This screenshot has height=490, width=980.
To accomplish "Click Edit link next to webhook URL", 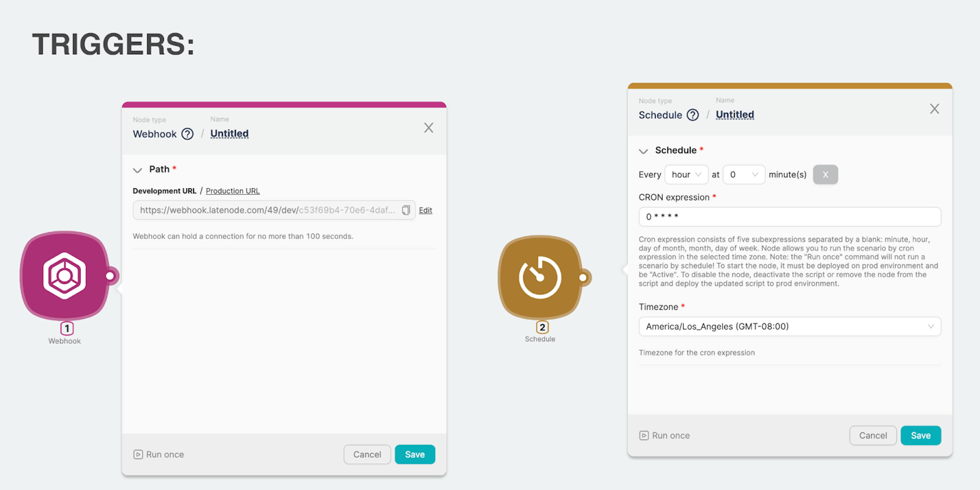I will [x=426, y=209].
